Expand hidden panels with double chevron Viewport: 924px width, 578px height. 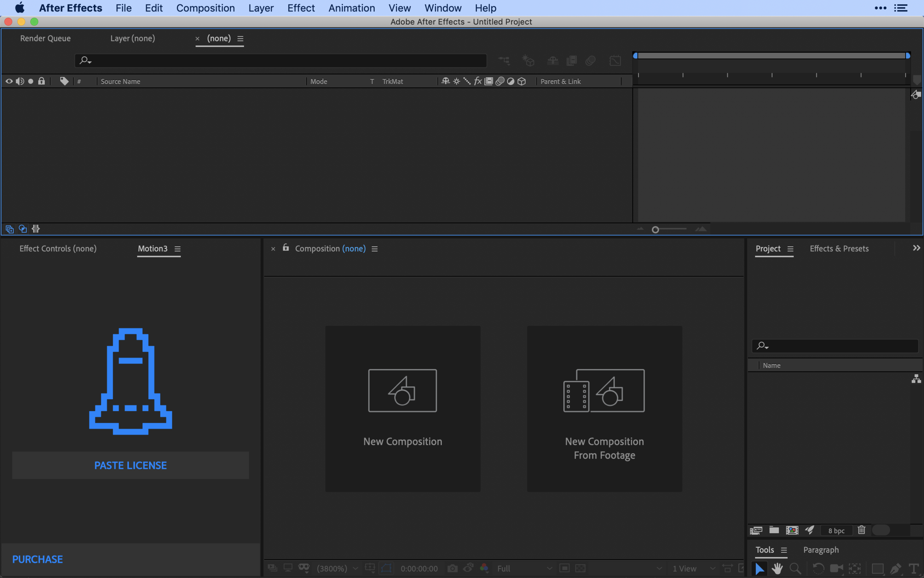coord(916,248)
